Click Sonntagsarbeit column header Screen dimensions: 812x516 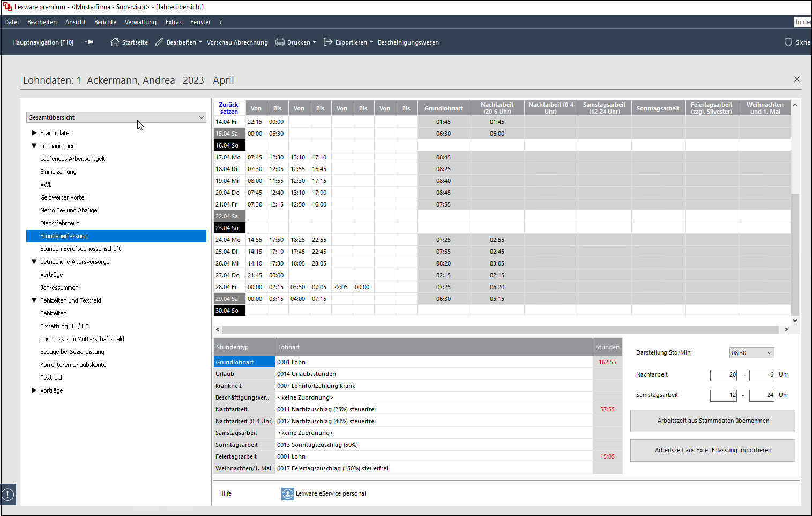658,108
